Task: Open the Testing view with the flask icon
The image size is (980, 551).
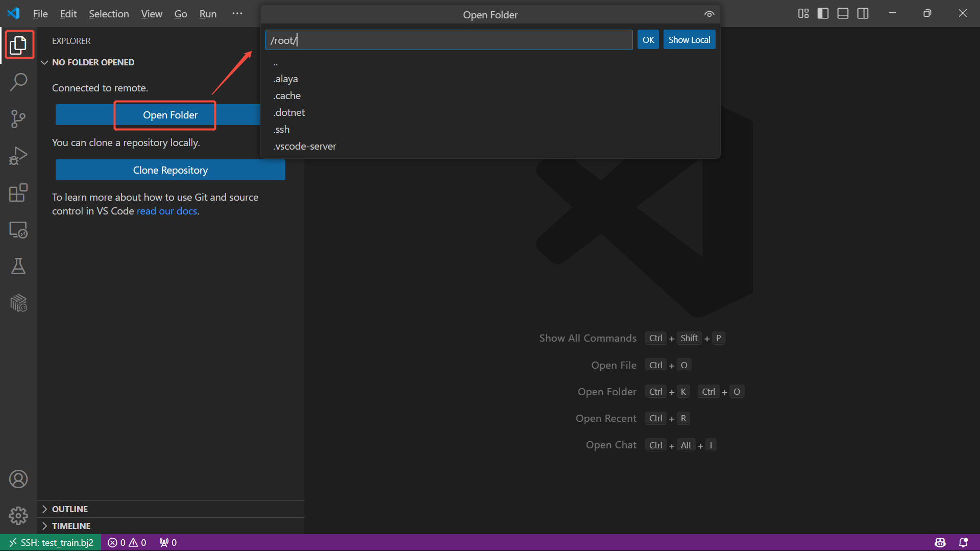Action: pyautogui.click(x=18, y=266)
